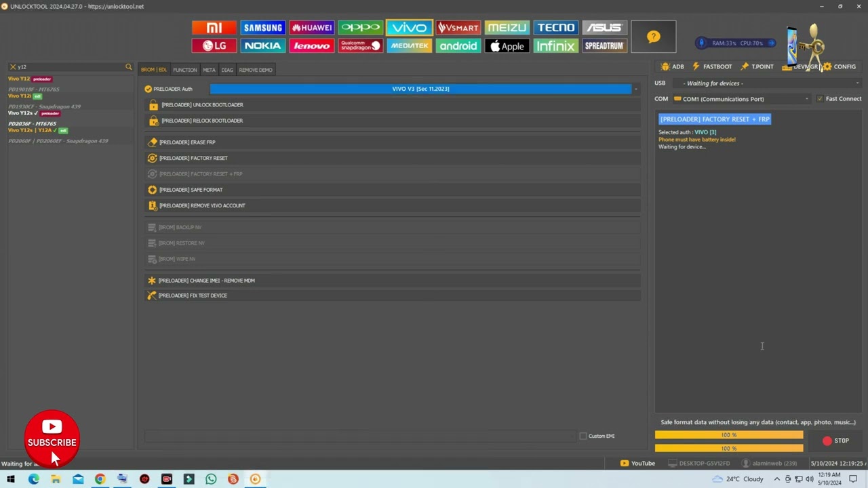Open the USB devices dropdown
The image size is (868, 488).
[768, 83]
